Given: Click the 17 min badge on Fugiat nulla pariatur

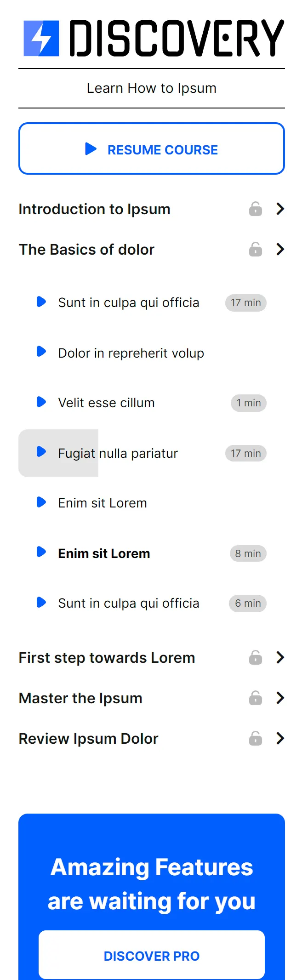Looking at the screenshot, I should click(x=246, y=453).
